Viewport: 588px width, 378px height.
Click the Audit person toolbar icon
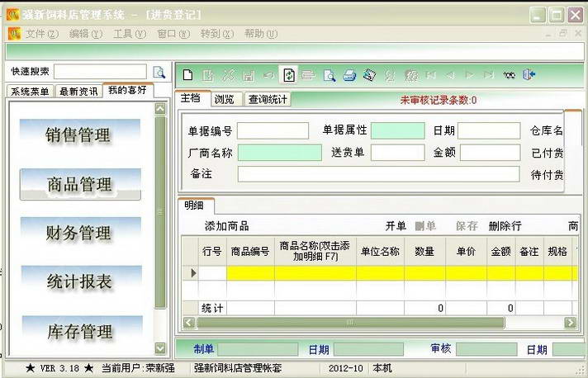390,75
